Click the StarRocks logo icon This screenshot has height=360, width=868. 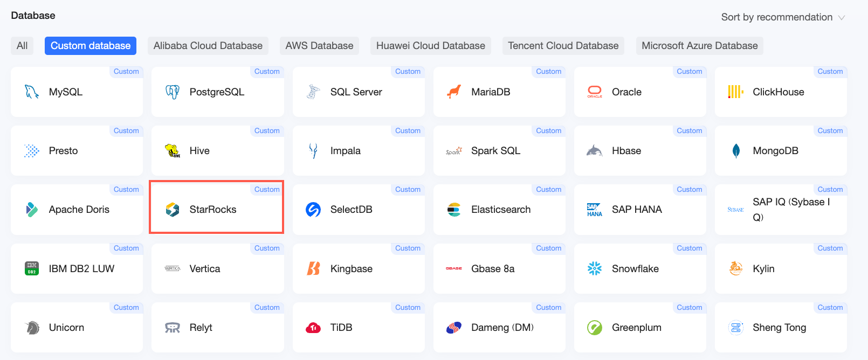173,210
